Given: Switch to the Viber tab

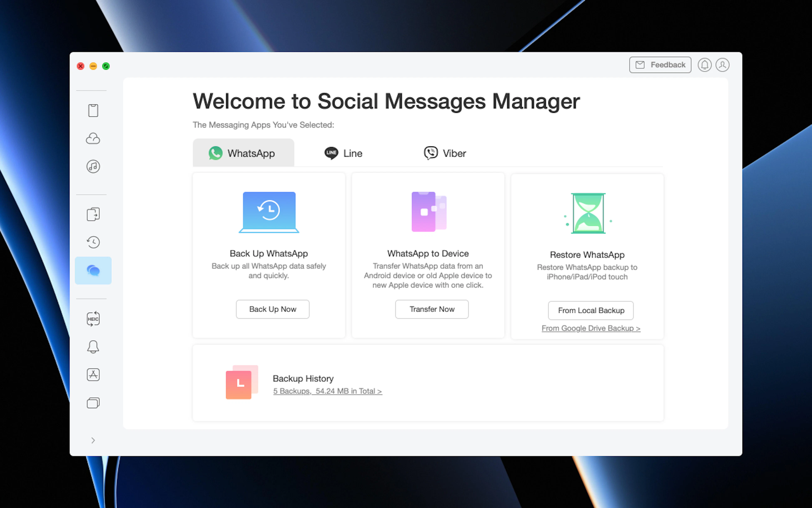Looking at the screenshot, I should point(445,153).
